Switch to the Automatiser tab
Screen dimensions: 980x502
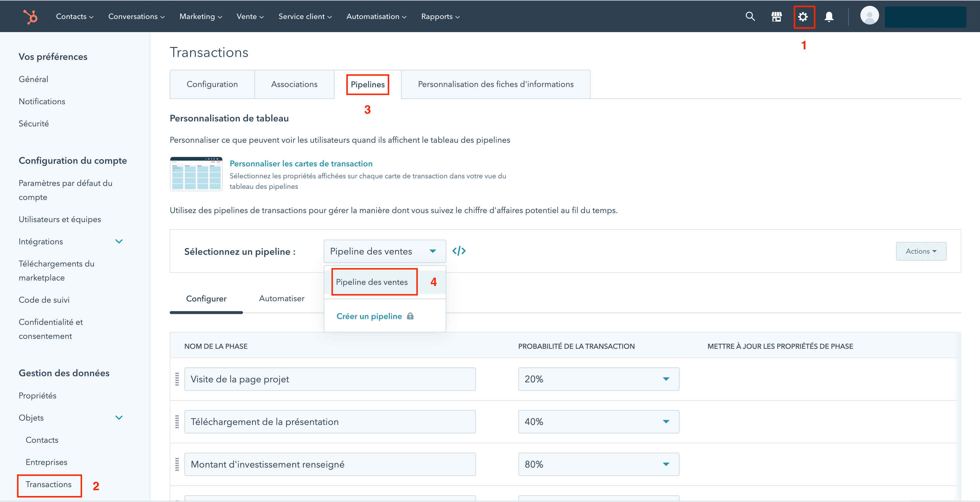click(x=281, y=299)
